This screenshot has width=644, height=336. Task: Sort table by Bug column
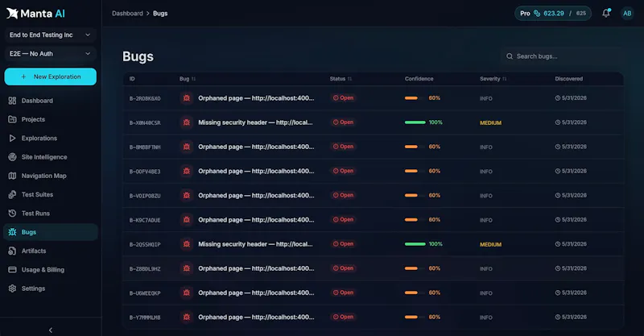188,78
